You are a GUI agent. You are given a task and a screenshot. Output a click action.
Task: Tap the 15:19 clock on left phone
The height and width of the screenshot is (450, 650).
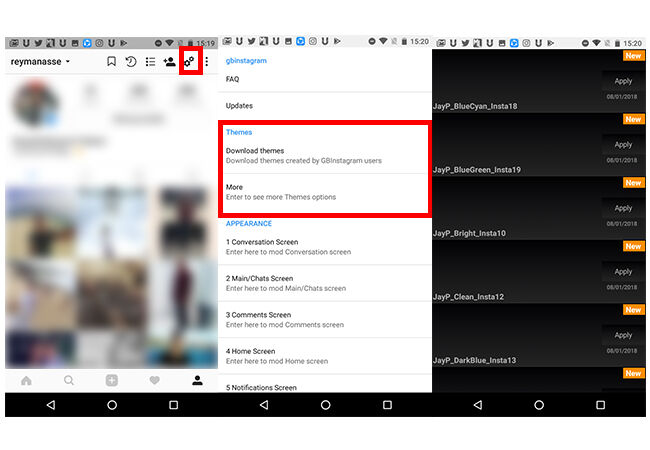click(206, 43)
